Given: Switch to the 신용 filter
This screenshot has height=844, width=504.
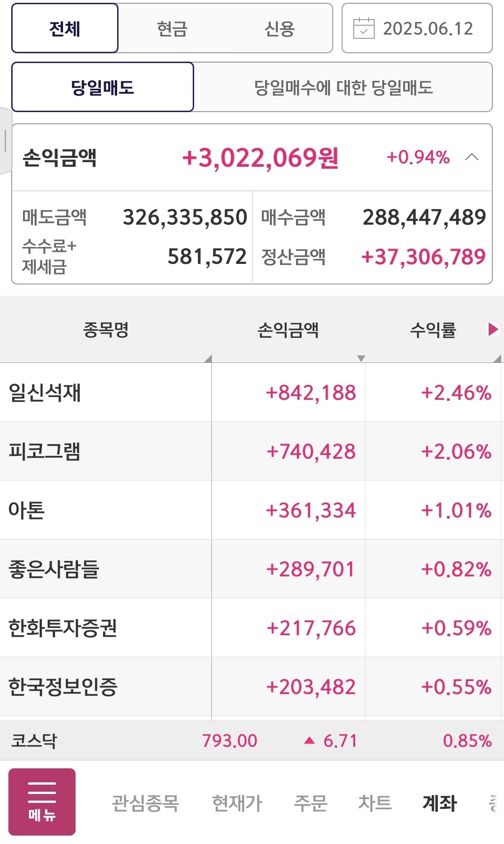Looking at the screenshot, I should tap(280, 28).
